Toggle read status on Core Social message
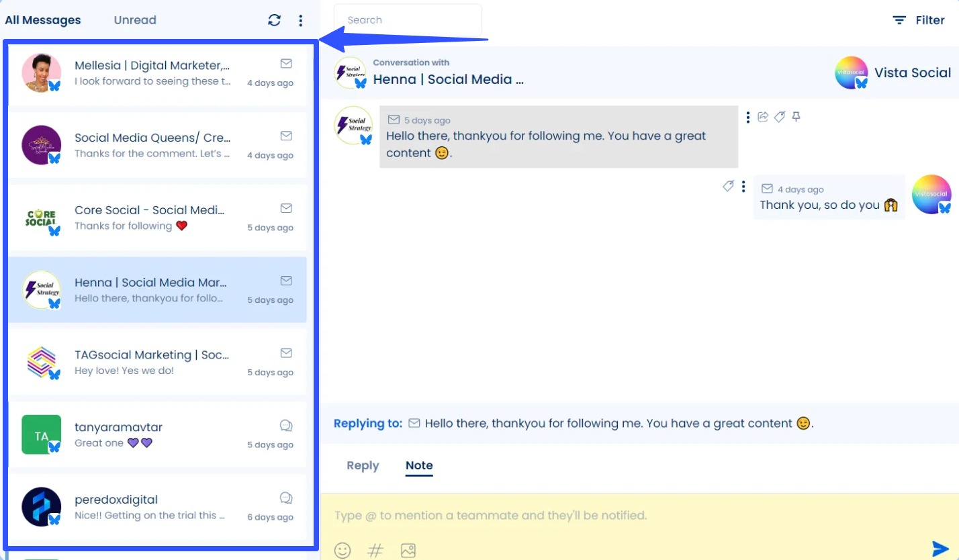The width and height of the screenshot is (959, 560). (286, 208)
